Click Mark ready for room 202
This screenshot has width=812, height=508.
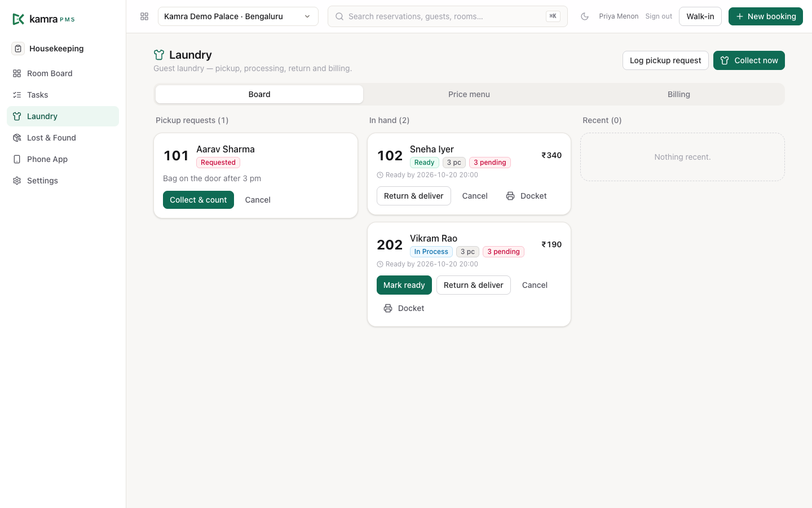click(404, 285)
